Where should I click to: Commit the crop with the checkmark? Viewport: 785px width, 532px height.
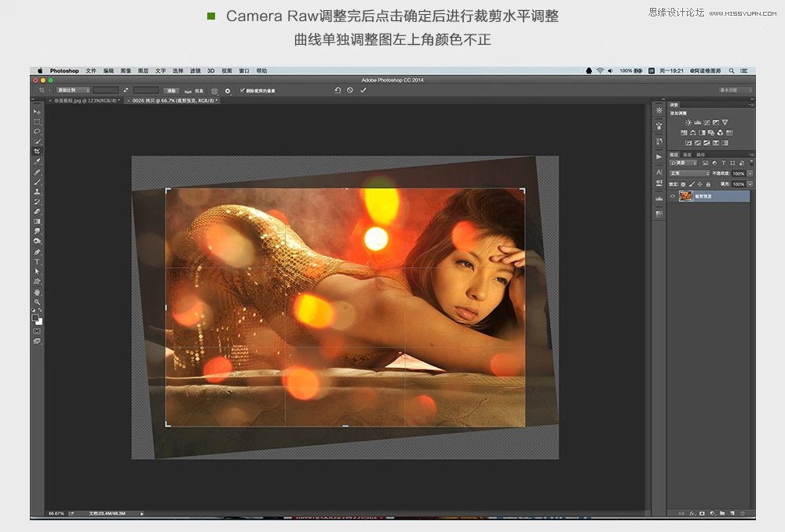click(363, 90)
